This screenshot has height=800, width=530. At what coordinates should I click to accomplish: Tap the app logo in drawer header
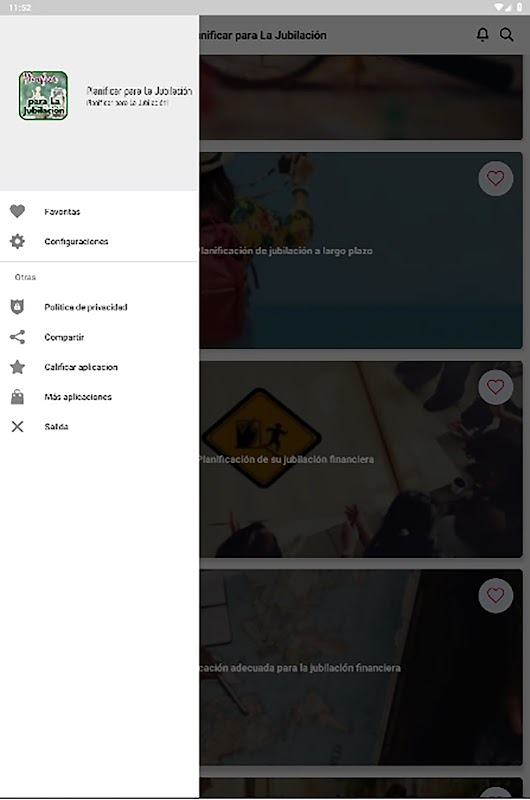click(43, 96)
